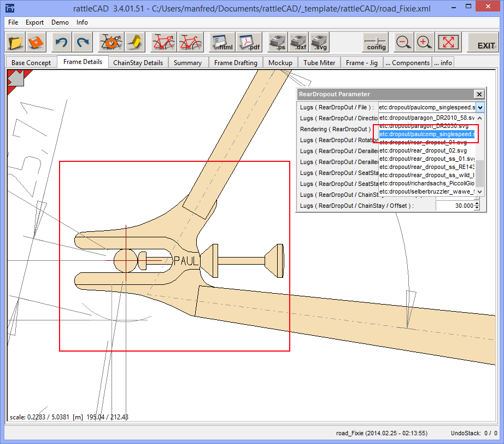The image size is (504, 444).
Task: Open the Mockup tab
Action: click(280, 63)
